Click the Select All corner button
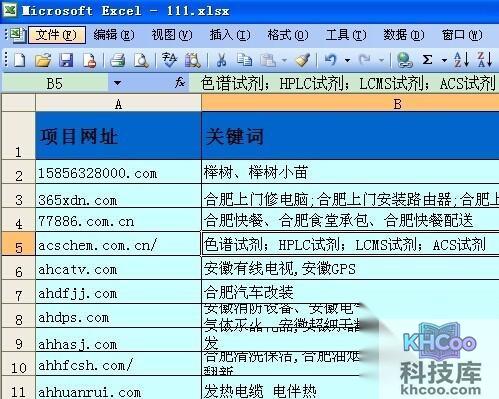Screen dimensions: 499x399 [18, 103]
